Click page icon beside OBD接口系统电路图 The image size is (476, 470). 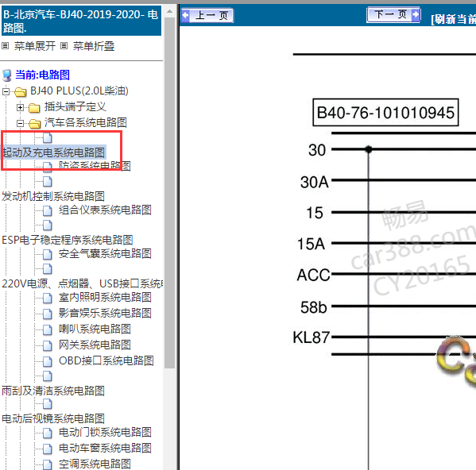[48, 361]
